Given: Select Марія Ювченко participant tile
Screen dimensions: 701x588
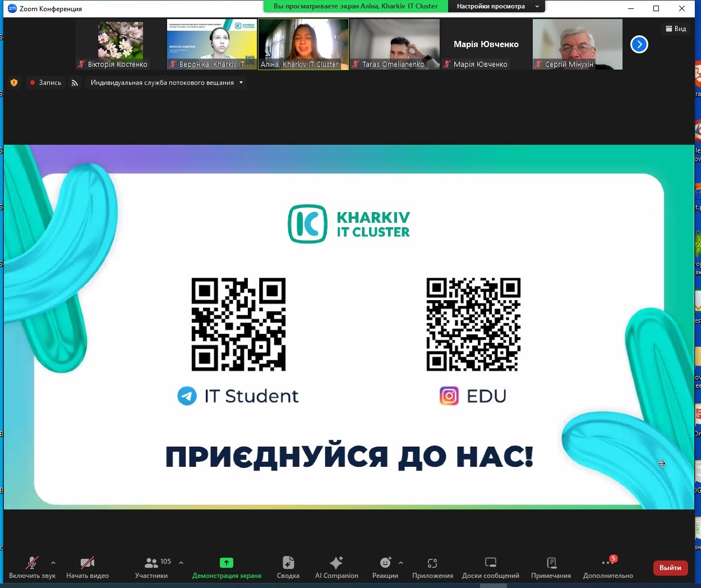Looking at the screenshot, I should pos(486,44).
